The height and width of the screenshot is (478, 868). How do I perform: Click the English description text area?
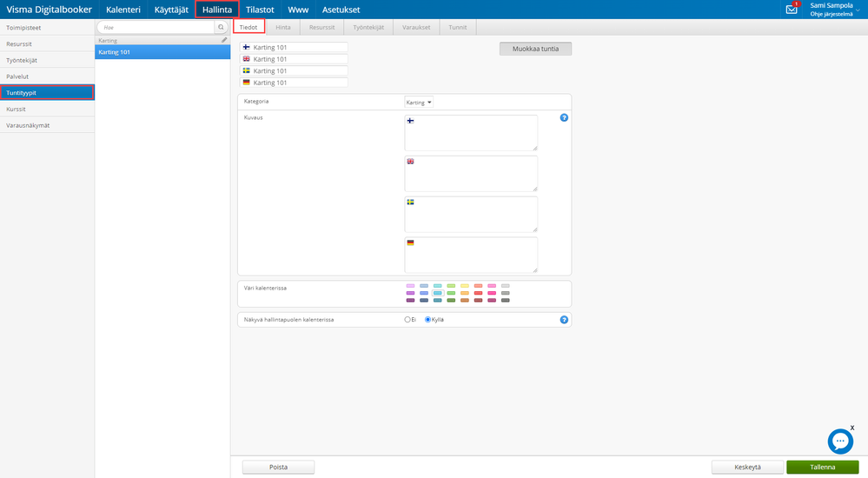(471, 173)
